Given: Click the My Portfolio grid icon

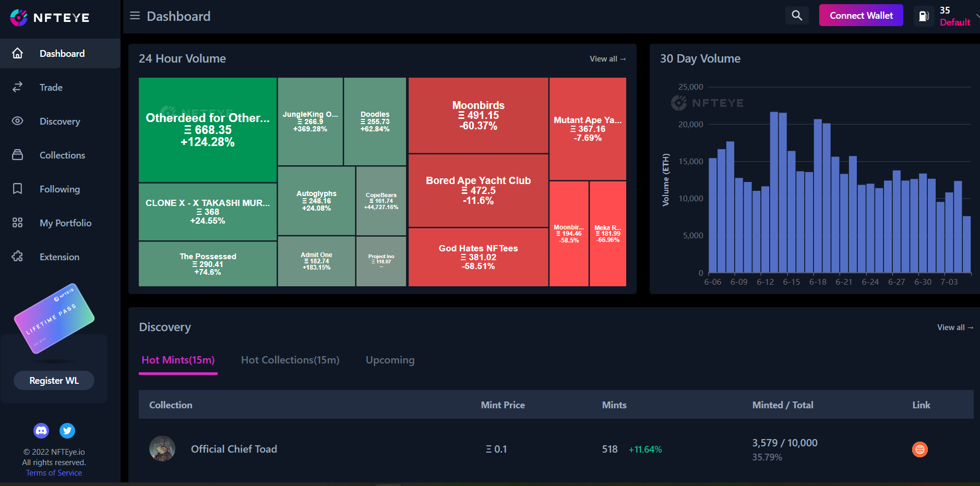Looking at the screenshot, I should point(18,223).
